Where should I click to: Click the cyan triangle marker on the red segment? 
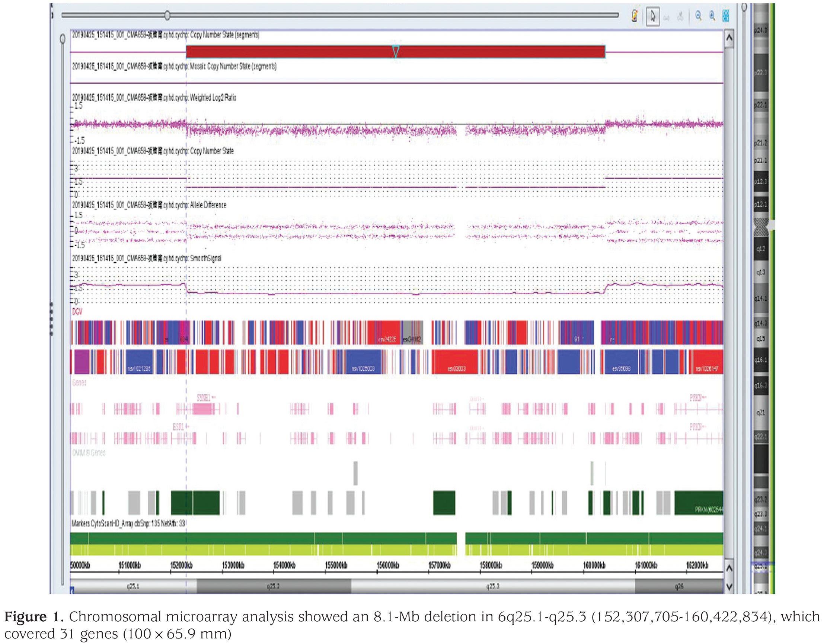[396, 51]
